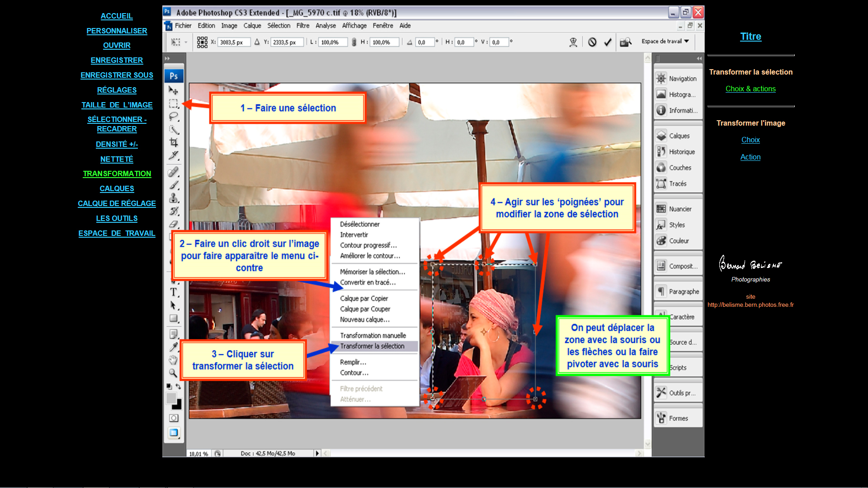Click the X position field
The height and width of the screenshot is (488, 868).
click(234, 42)
